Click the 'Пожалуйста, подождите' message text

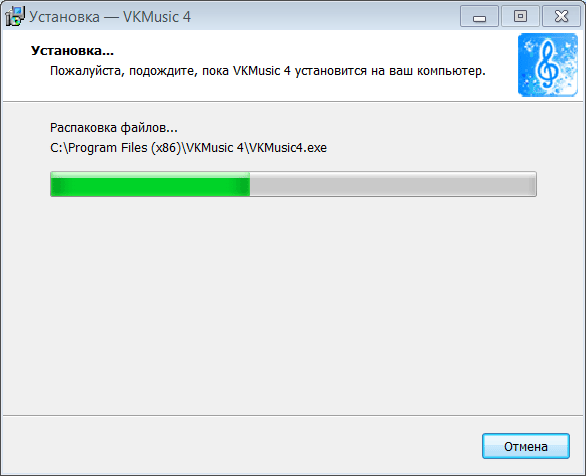point(268,71)
